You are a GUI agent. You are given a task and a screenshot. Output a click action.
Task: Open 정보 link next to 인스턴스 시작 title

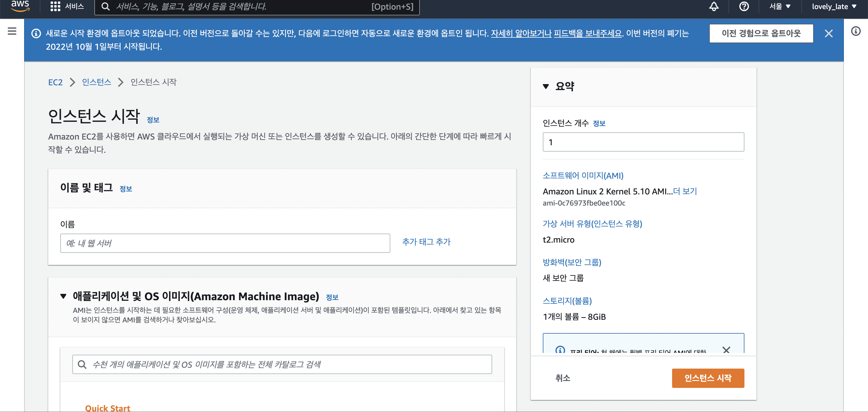(153, 120)
